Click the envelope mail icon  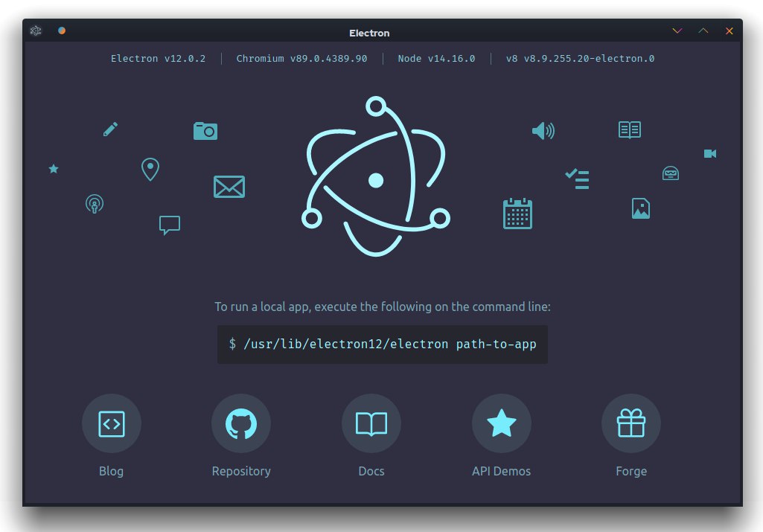click(229, 187)
